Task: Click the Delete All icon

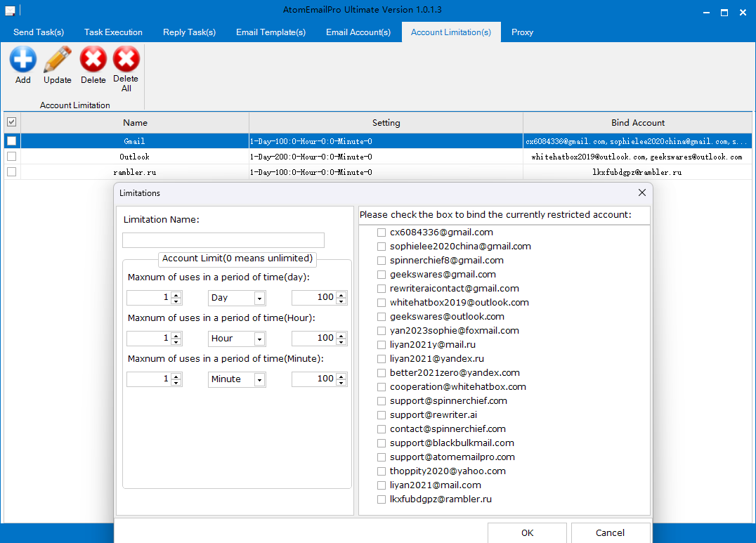Action: [x=126, y=60]
